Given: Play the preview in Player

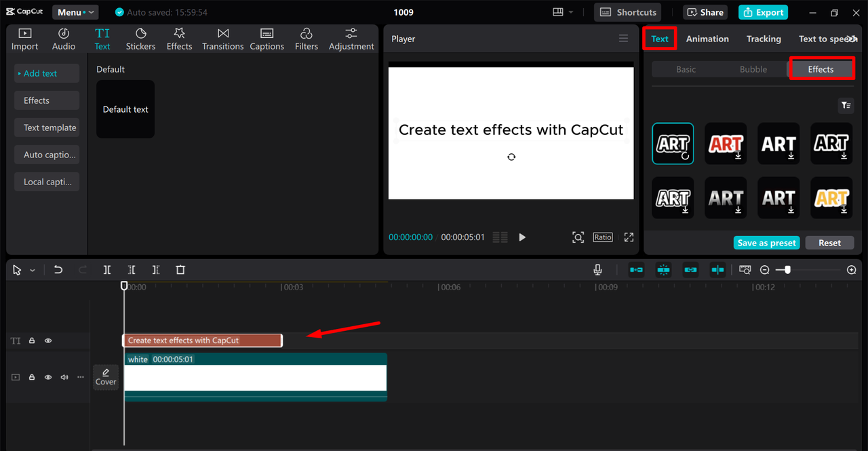Looking at the screenshot, I should tap(522, 237).
